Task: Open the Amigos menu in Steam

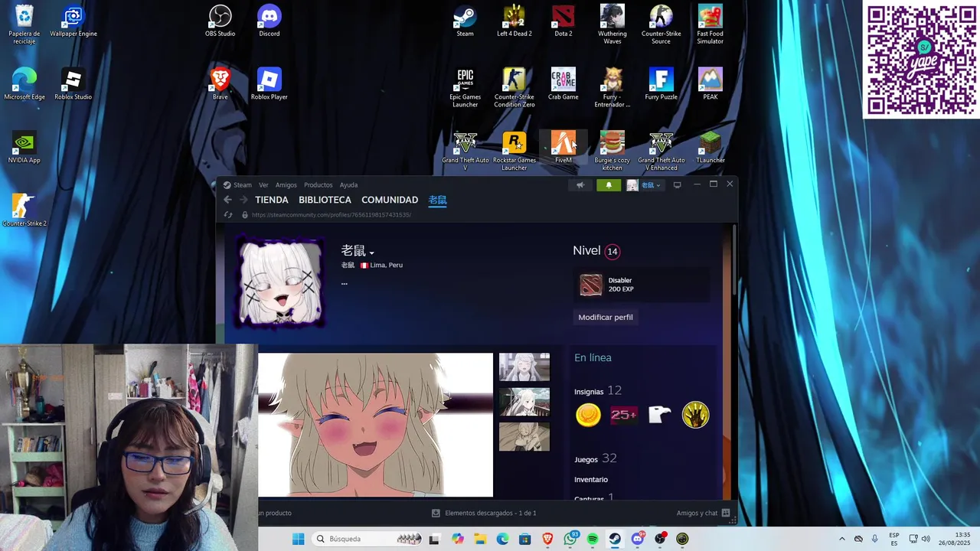Action: coord(286,185)
